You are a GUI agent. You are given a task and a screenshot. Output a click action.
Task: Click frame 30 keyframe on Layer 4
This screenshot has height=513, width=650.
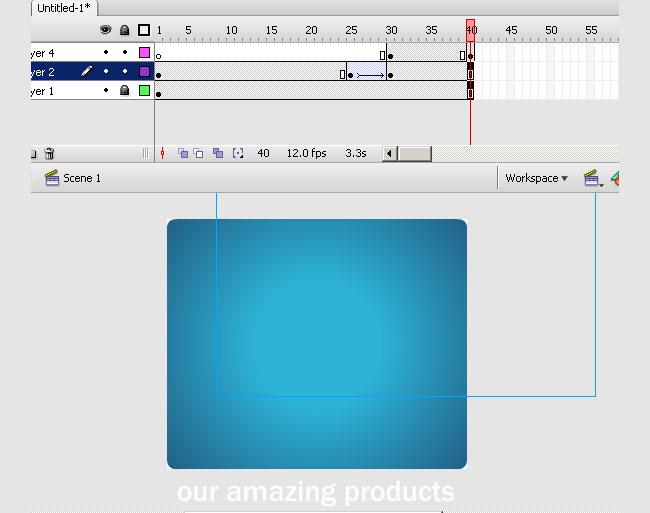tap(390, 56)
